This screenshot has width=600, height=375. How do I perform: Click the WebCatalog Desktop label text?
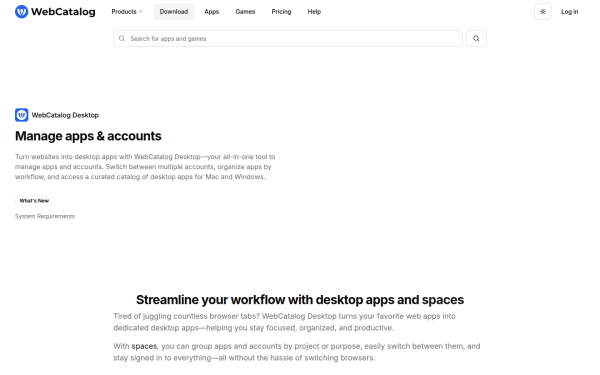click(65, 115)
